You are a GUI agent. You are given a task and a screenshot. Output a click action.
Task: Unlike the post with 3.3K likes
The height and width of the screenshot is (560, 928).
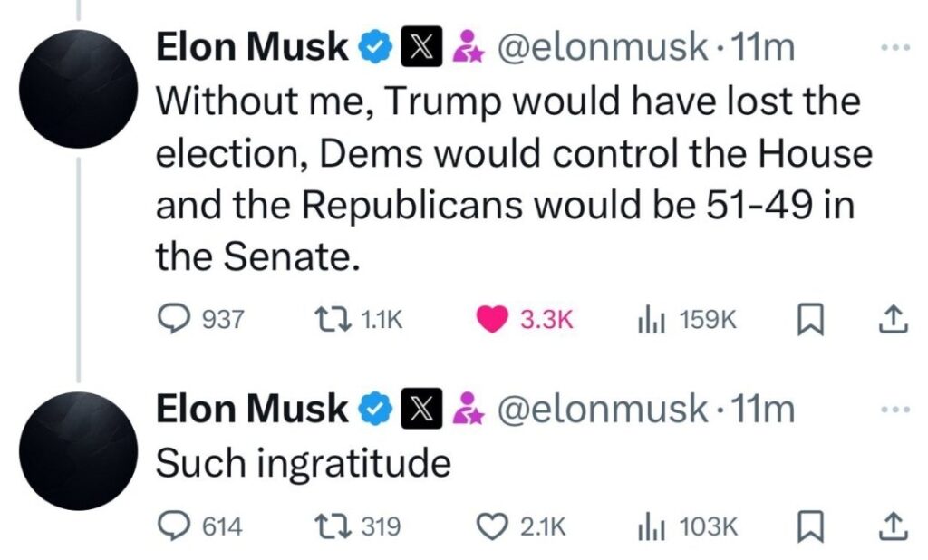click(492, 319)
